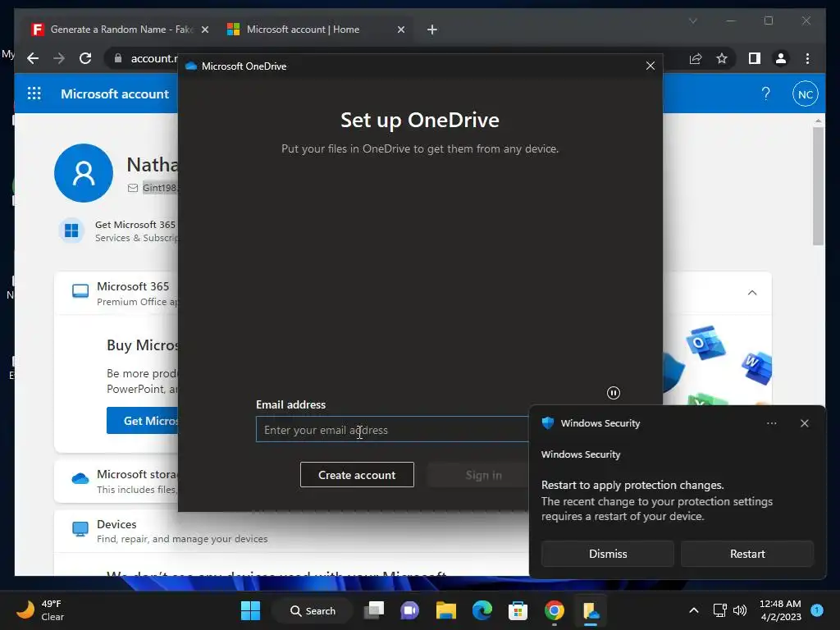Open weather widget showing 49°F Clear
Screen dimensions: 840x630
(39, 610)
